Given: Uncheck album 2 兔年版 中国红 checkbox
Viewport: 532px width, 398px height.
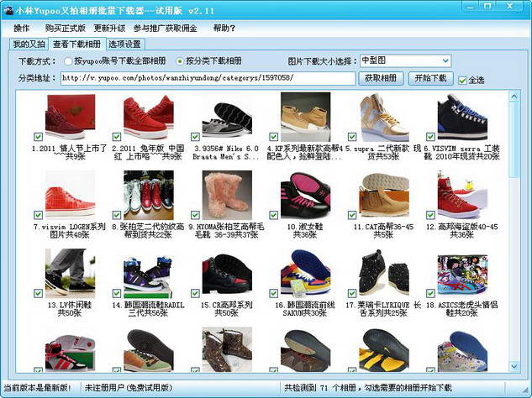Looking at the screenshot, I should (x=116, y=137).
